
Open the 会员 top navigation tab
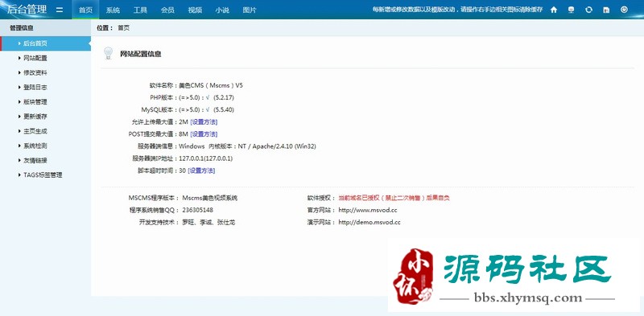[167, 10]
